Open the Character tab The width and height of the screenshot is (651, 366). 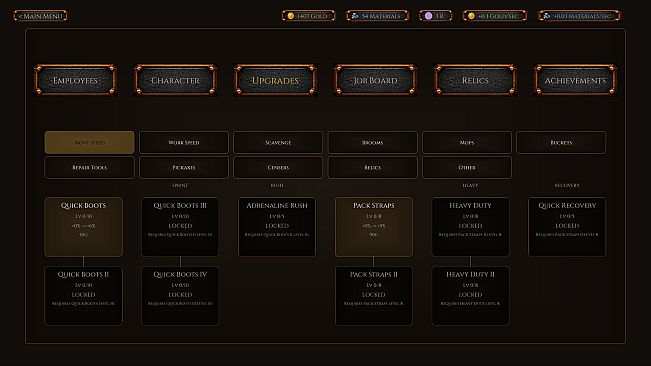[175, 80]
